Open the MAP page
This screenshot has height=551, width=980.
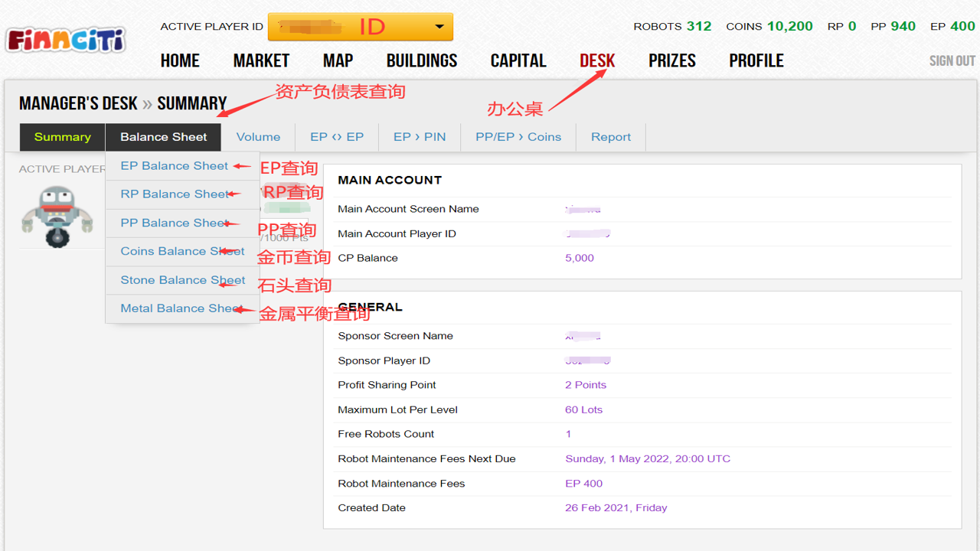338,61
